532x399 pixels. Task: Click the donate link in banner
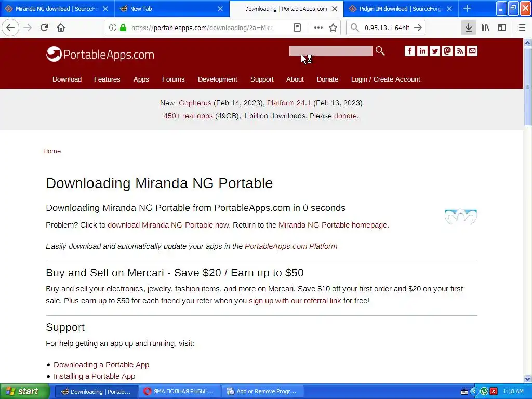point(345,116)
